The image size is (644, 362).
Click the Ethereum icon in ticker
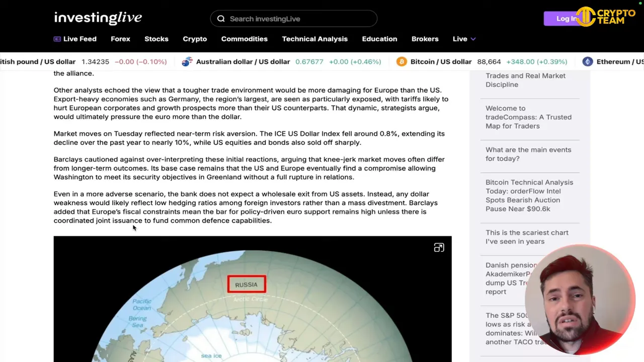pyautogui.click(x=588, y=61)
